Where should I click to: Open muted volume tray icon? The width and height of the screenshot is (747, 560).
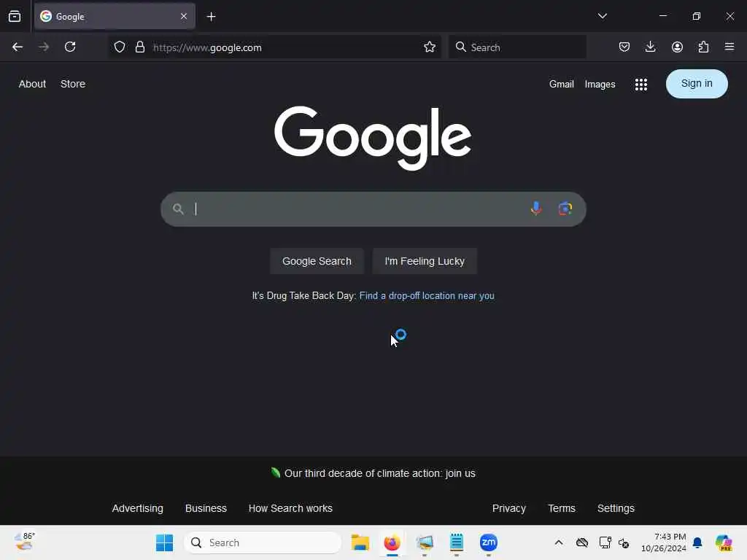pos(624,542)
